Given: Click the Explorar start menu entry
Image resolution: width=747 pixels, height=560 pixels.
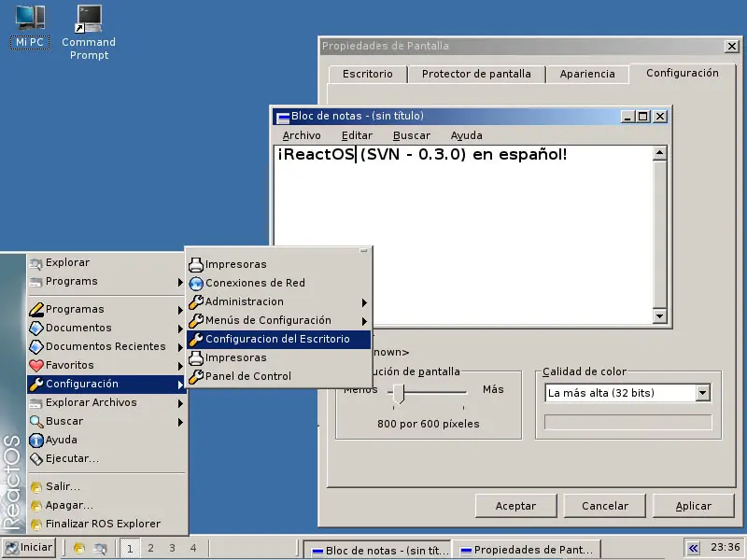Looking at the screenshot, I should [106, 262].
